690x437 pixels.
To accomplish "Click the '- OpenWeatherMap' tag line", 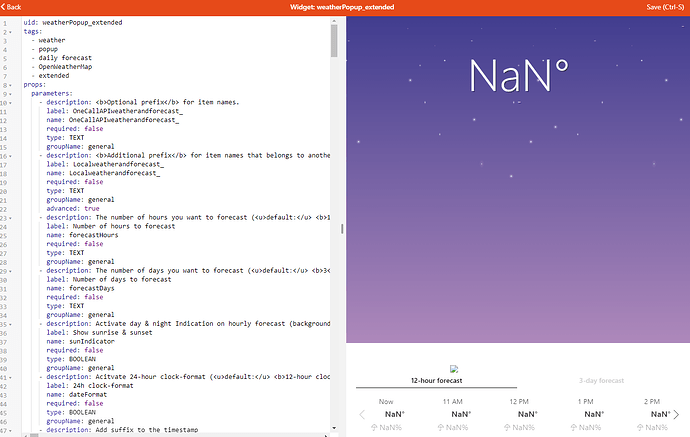I will tap(62, 67).
